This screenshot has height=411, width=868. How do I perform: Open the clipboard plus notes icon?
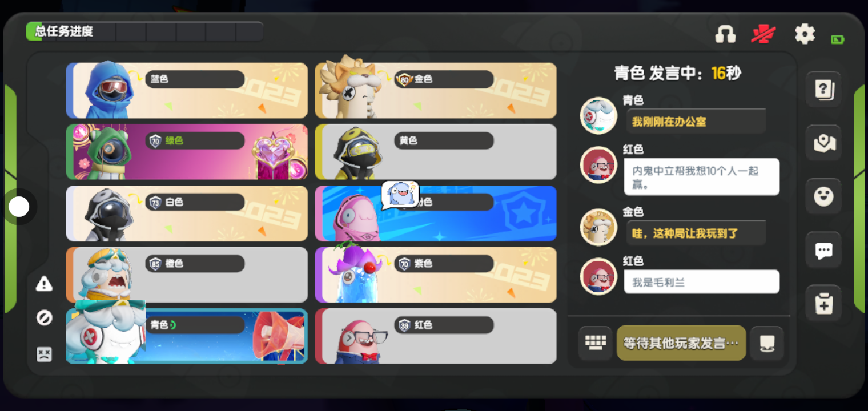pos(823,303)
